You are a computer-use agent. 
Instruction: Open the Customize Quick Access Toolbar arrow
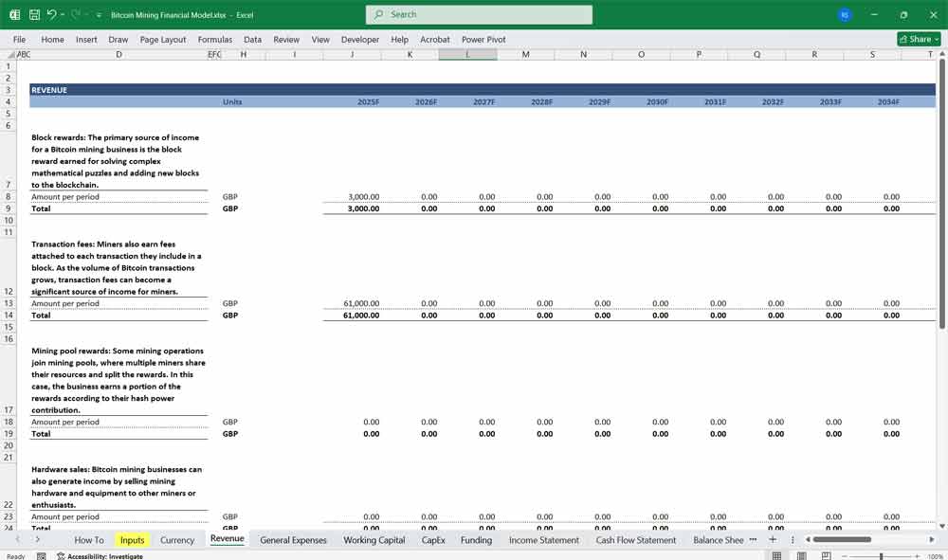click(99, 15)
